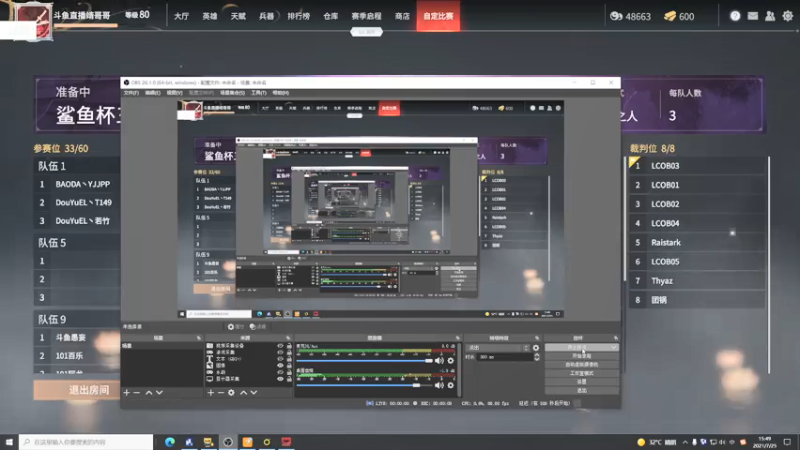Open the scene transition type dropdown
Screen dimensions: 800x450
(498, 348)
